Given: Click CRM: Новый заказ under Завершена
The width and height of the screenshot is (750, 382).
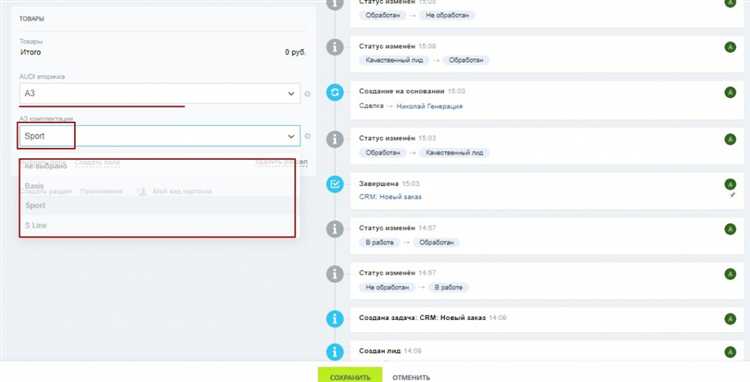Looking at the screenshot, I should [390, 196].
